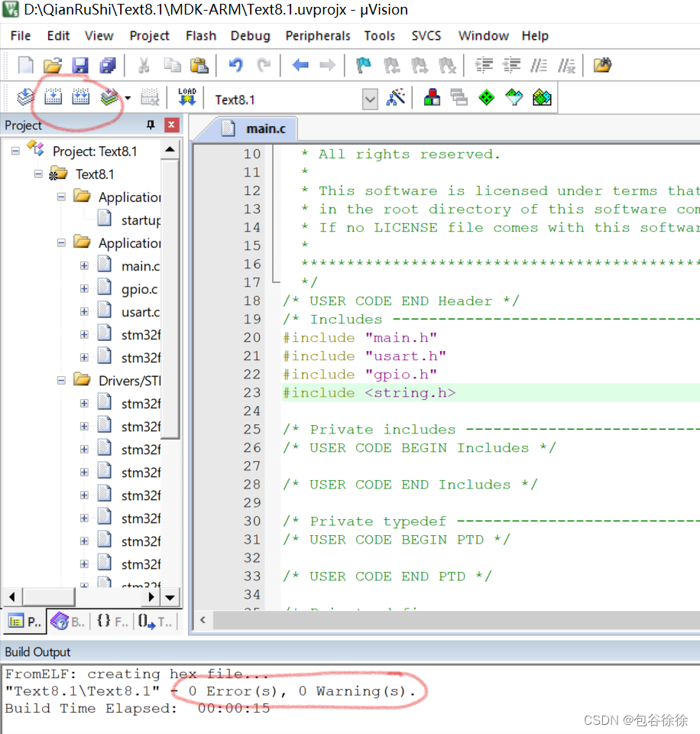Click the editor scrollbar down arrow
This screenshot has width=700, height=734.
point(169,597)
